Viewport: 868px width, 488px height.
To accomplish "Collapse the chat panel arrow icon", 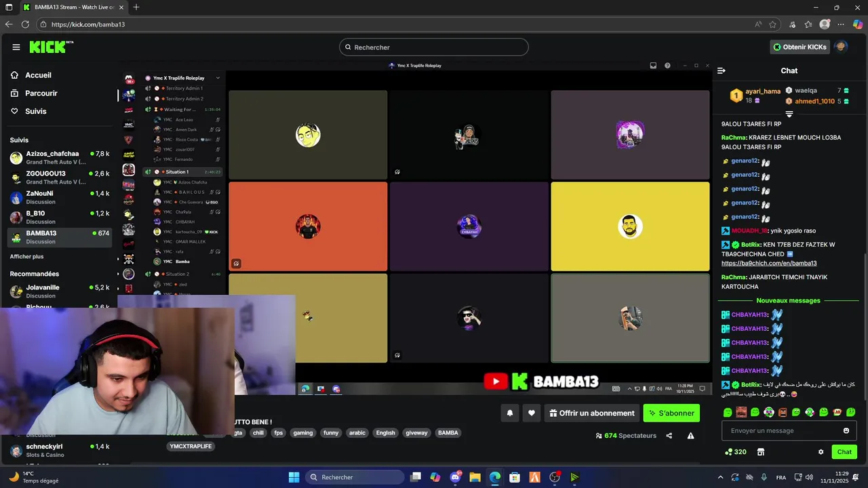I will tap(722, 70).
